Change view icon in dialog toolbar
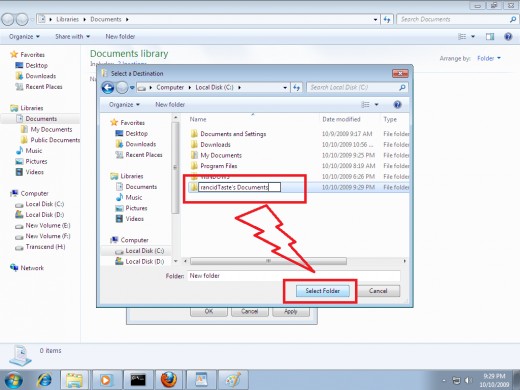This screenshot has height=390, width=520. tap(366, 105)
